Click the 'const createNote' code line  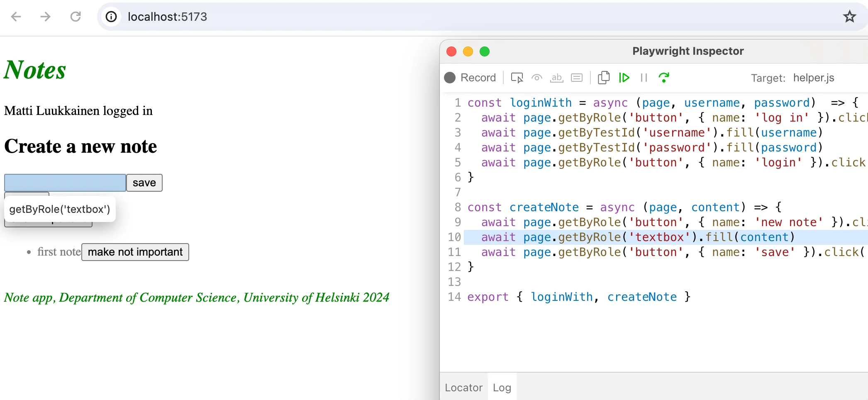coord(624,207)
